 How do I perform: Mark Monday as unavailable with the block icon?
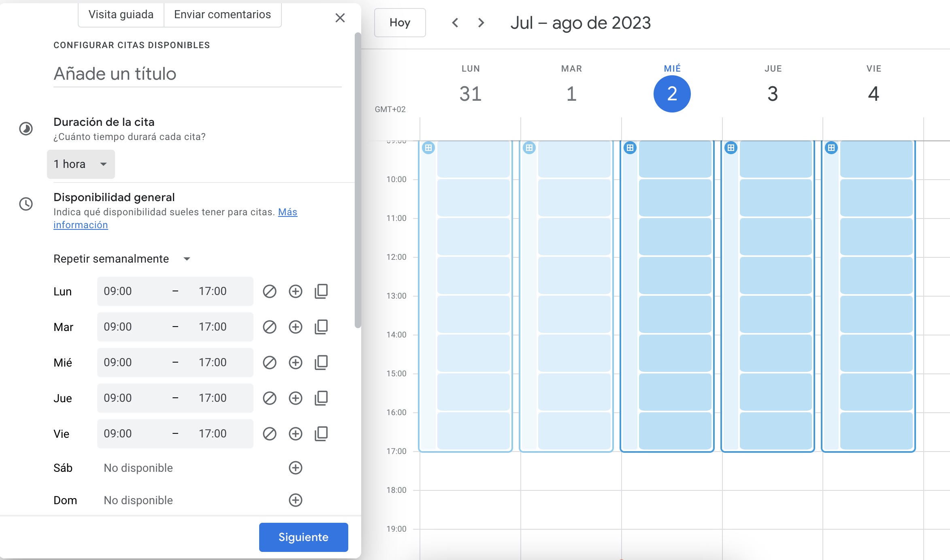coord(269,291)
